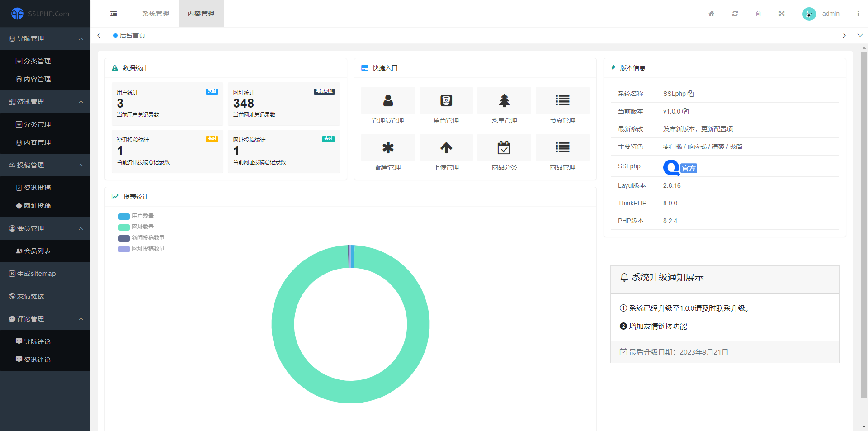The image size is (868, 431).
Task: Open the tab options dropdown chevron
Action: 860,35
